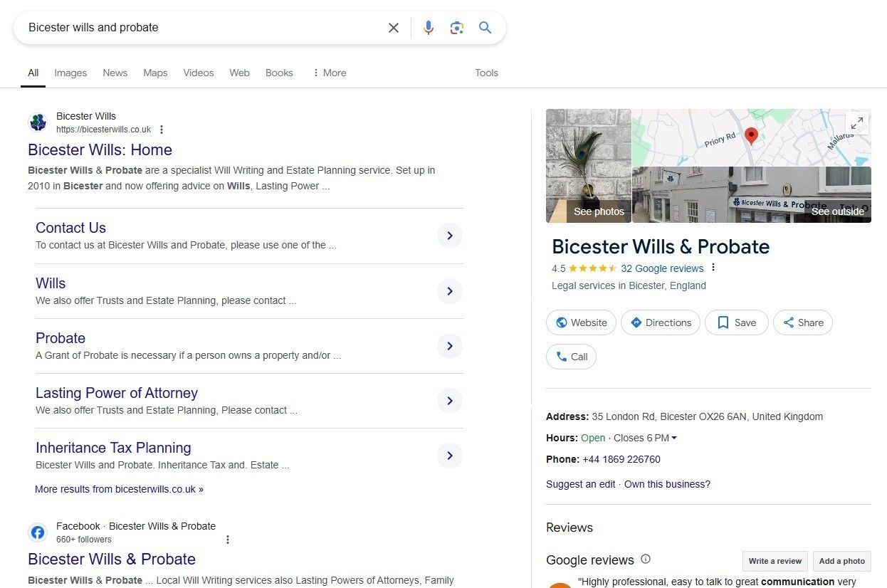The image size is (887, 588).
Task: Open See photos thumbnail
Action: tap(589, 166)
